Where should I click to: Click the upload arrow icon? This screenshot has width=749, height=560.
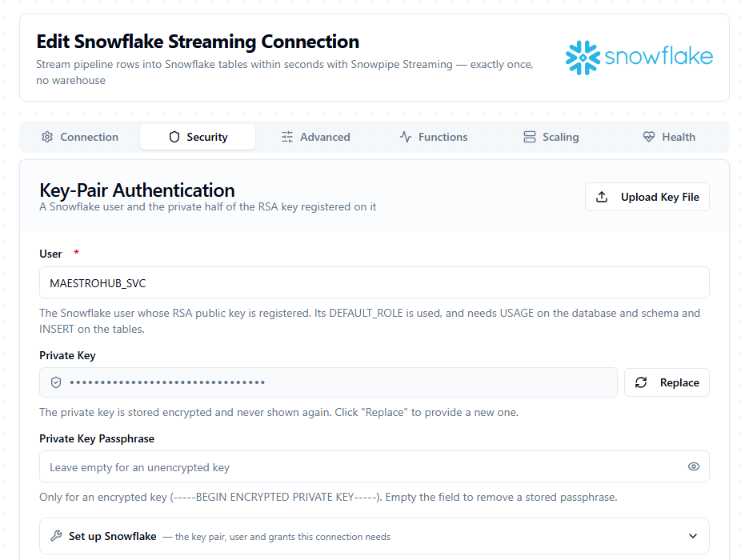pos(602,197)
